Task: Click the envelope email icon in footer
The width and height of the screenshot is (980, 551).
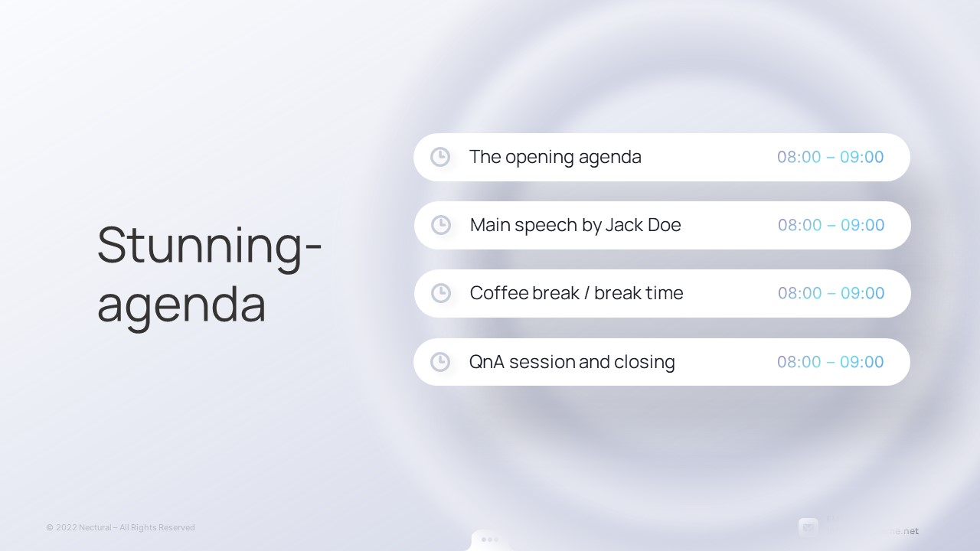Action: tap(808, 527)
